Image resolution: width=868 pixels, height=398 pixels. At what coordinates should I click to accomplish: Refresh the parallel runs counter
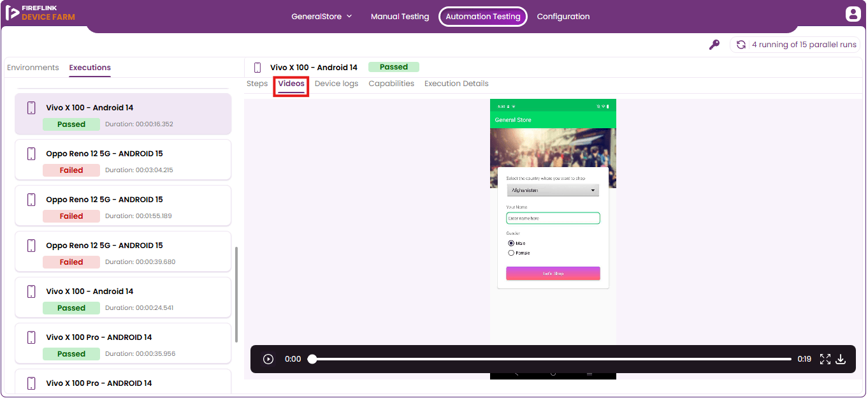coord(741,45)
